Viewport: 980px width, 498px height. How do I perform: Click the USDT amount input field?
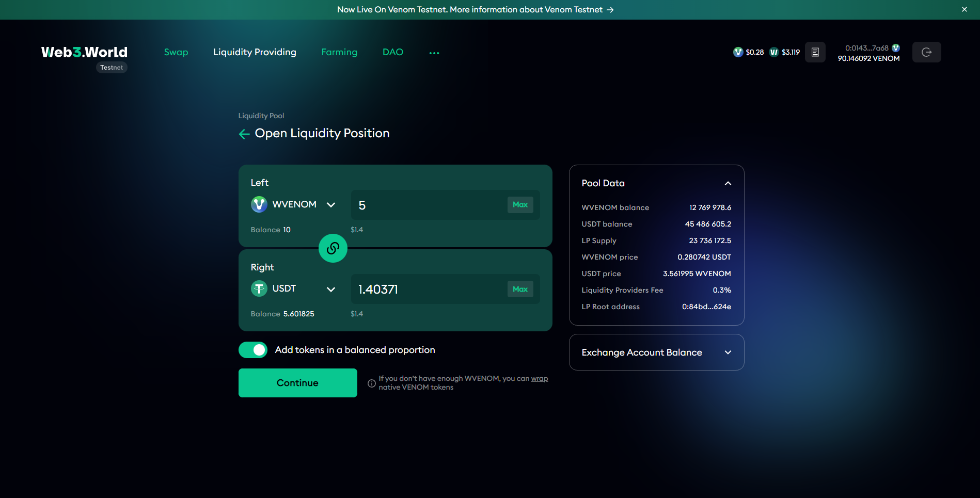click(429, 290)
